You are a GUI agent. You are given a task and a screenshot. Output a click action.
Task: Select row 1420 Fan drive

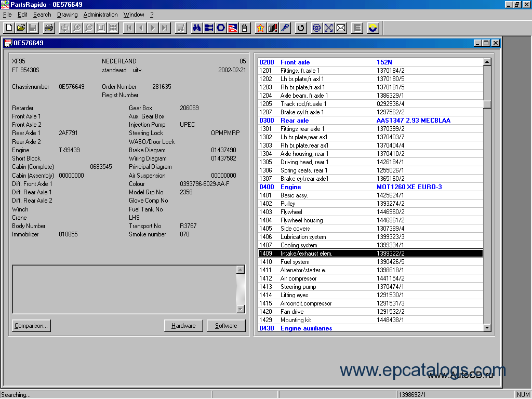point(370,312)
